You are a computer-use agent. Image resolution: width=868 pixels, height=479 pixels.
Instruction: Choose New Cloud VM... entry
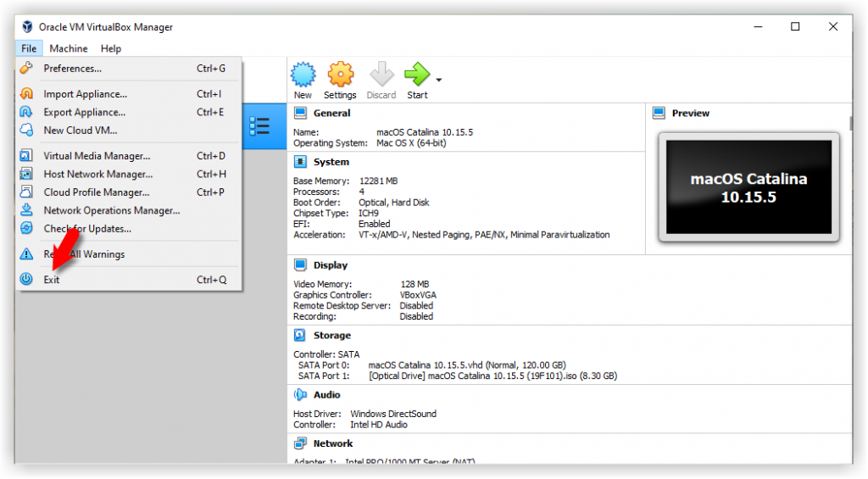[129, 130]
